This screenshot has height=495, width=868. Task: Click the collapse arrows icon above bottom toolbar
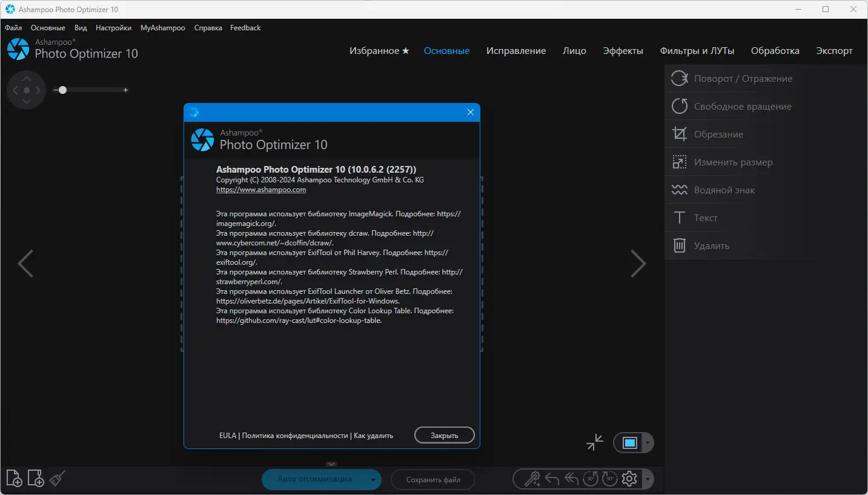tap(595, 442)
